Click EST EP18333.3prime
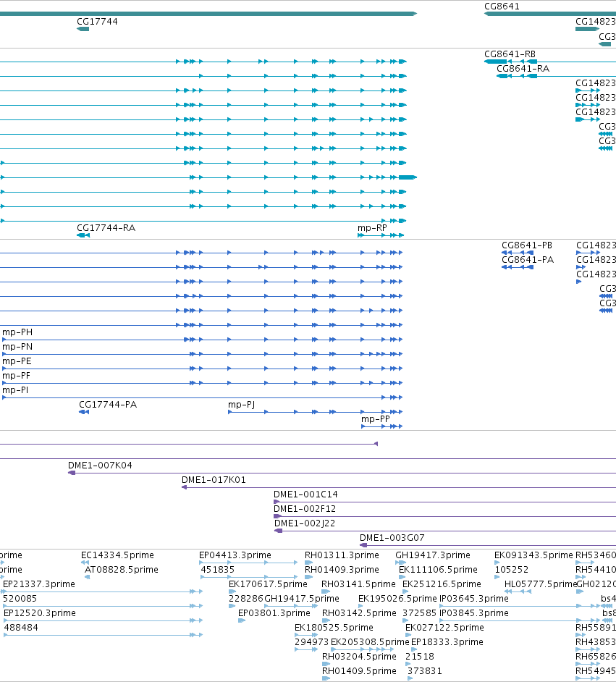 pyautogui.click(x=447, y=642)
